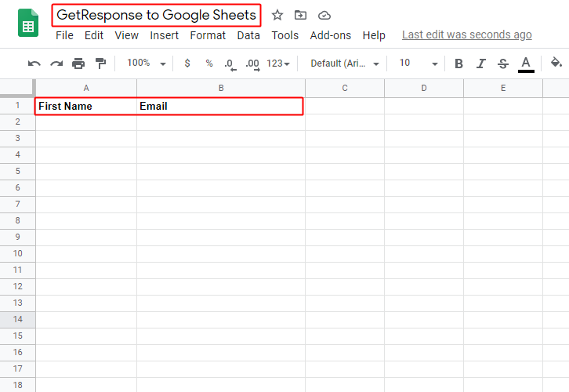
Task: Select column D header
Action: tap(424, 88)
